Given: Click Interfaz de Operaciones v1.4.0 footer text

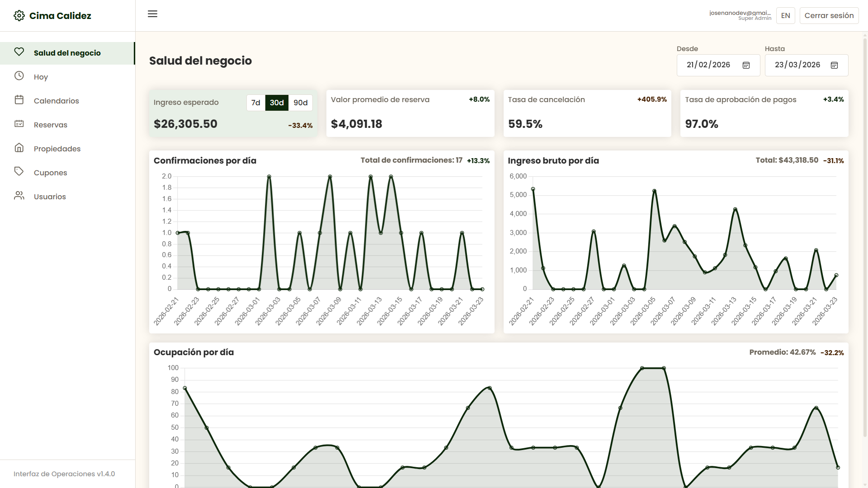Looking at the screenshot, I should pyautogui.click(x=64, y=474).
